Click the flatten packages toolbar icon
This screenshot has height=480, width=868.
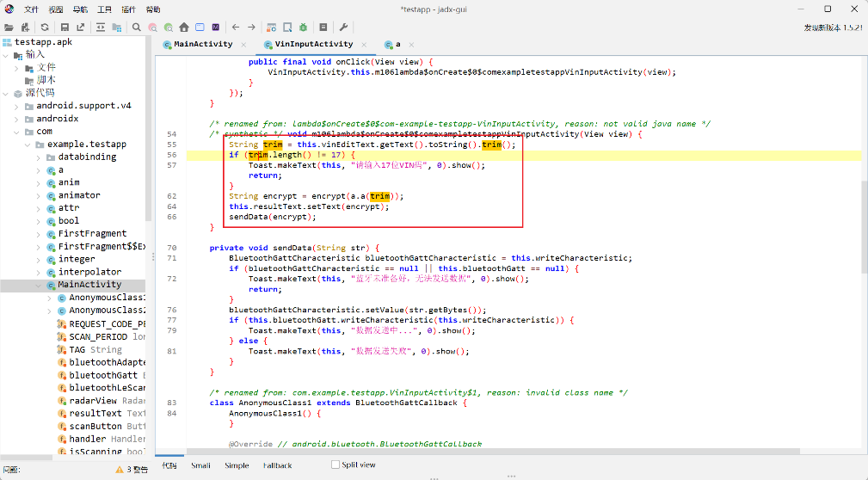[117, 28]
